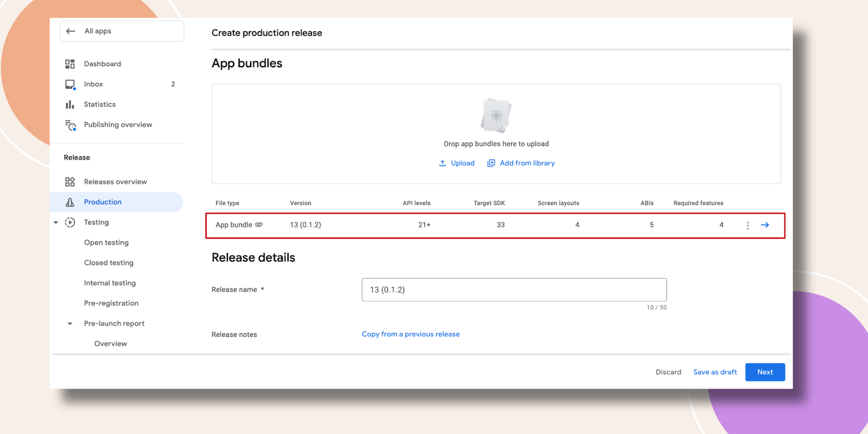Viewport: 868px width, 434px height.
Task: Click the Discard button
Action: tap(668, 372)
